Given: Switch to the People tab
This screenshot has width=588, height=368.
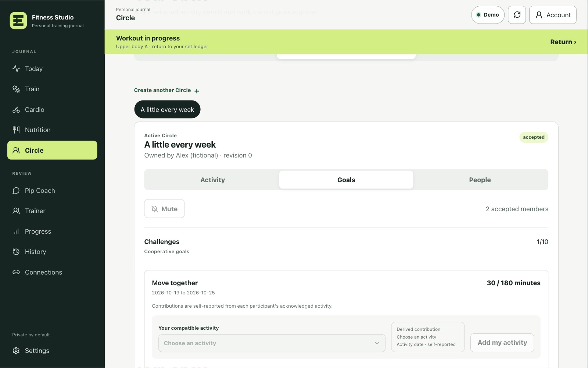Looking at the screenshot, I should [x=480, y=180].
